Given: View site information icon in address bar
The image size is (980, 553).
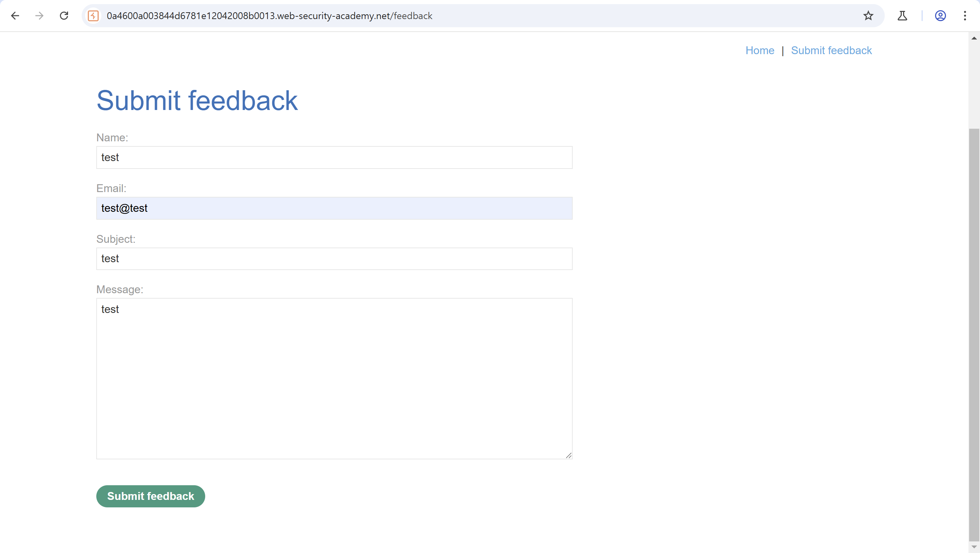Looking at the screenshot, I should 93,16.
